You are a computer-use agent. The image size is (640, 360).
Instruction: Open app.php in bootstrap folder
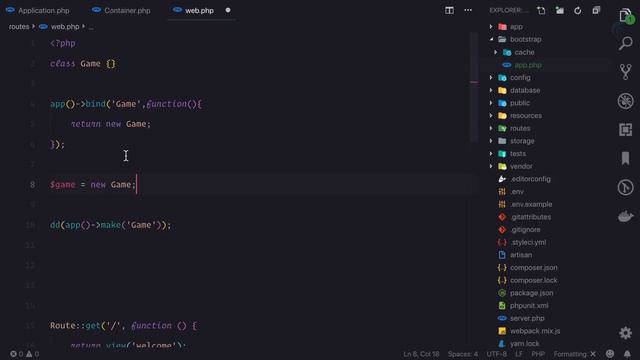[528, 65]
